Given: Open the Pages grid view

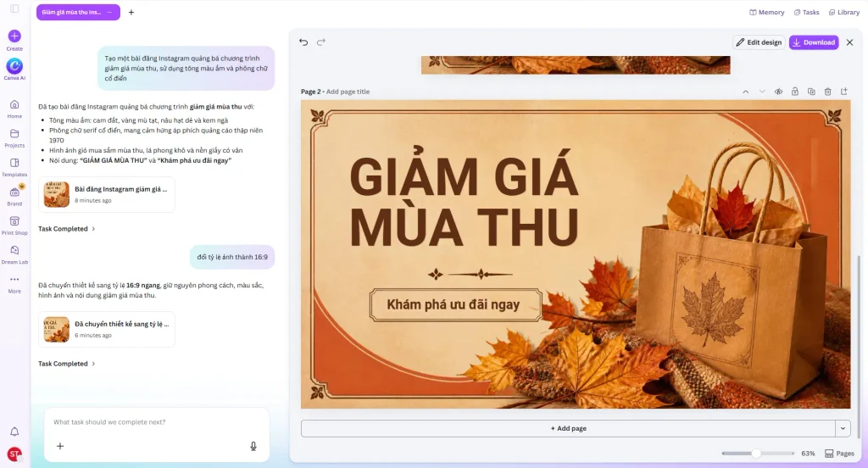Looking at the screenshot, I should [840, 454].
